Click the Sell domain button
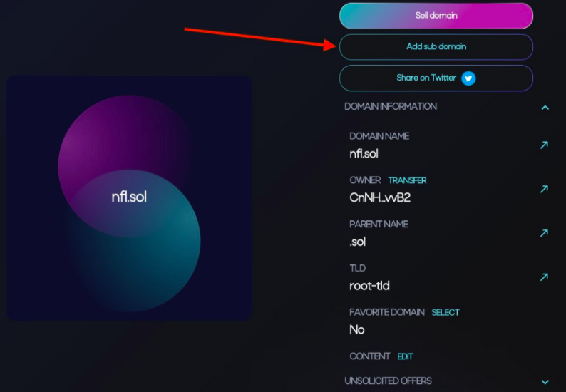Viewport: 566px width, 392px height. click(x=436, y=16)
